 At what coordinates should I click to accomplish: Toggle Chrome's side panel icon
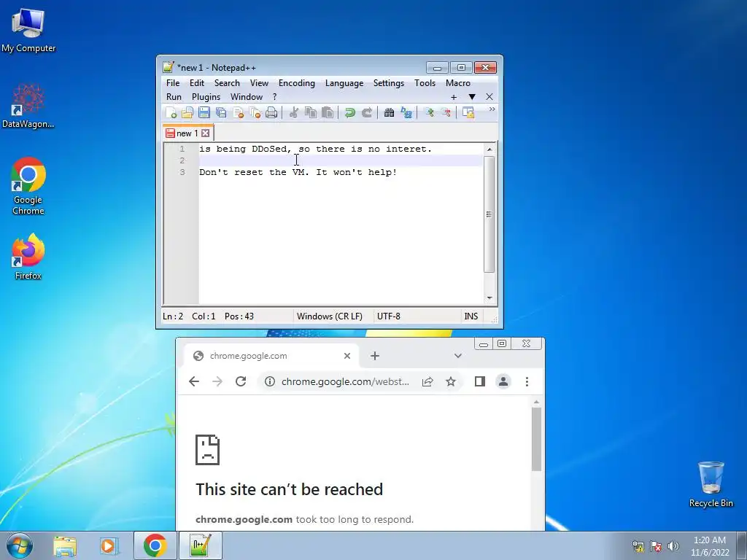[480, 381]
